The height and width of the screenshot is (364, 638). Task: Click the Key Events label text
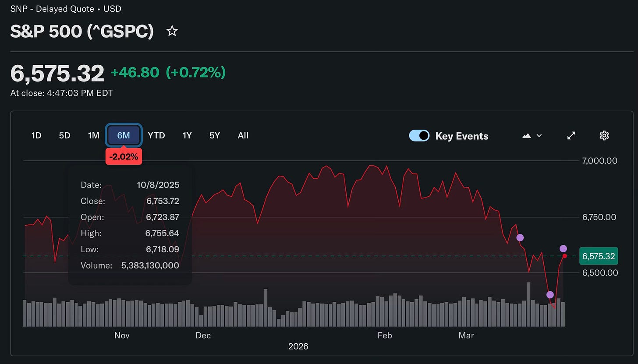tap(462, 136)
